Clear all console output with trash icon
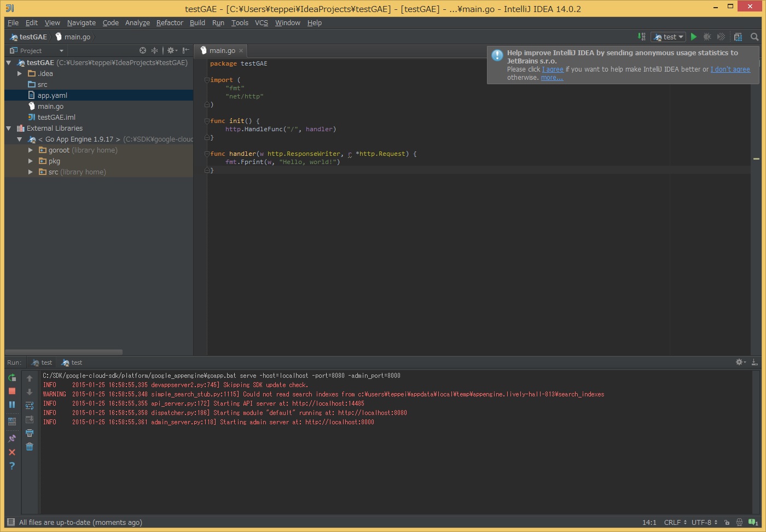This screenshot has height=532, width=766. coord(30,447)
